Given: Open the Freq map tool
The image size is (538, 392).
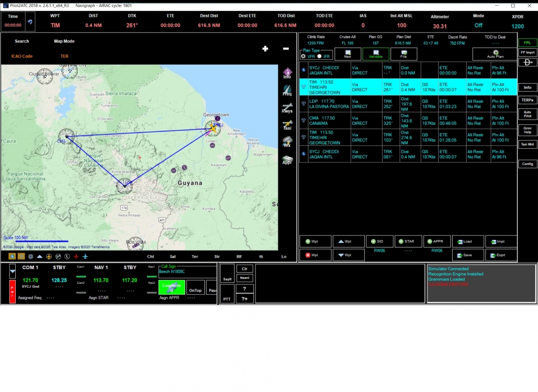Looking at the screenshot, I should pyautogui.click(x=287, y=91).
